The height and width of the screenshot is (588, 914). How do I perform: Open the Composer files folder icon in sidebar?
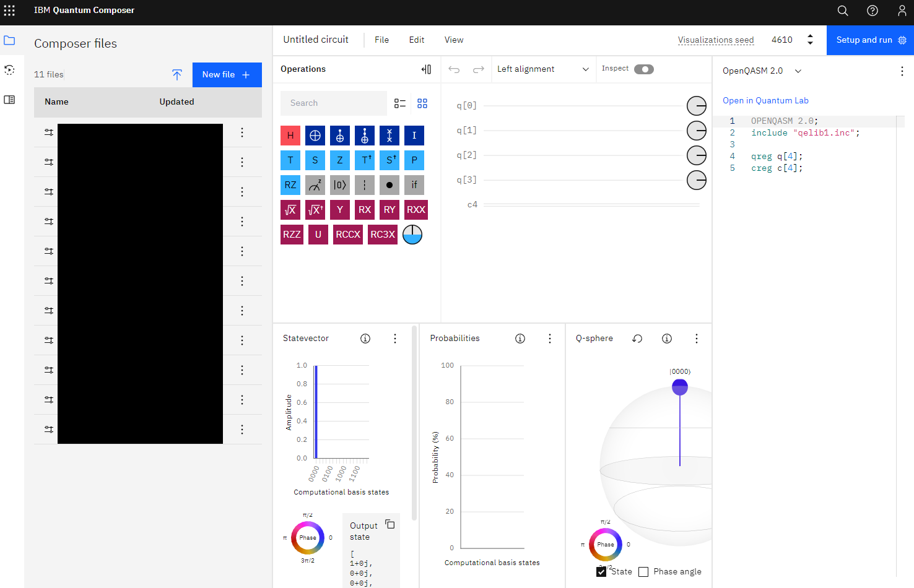(x=9, y=40)
